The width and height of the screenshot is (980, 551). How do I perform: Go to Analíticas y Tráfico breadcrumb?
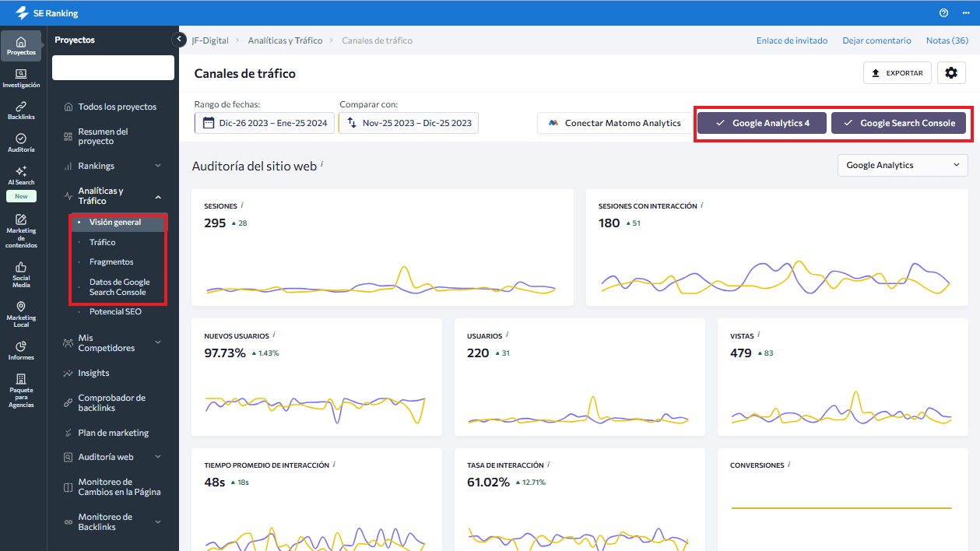coord(285,40)
